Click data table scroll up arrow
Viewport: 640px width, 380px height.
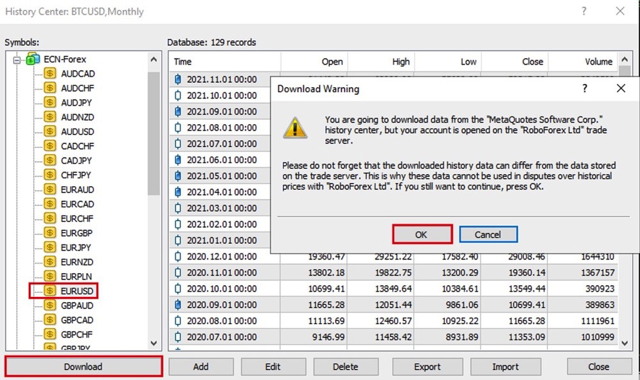pos(624,60)
